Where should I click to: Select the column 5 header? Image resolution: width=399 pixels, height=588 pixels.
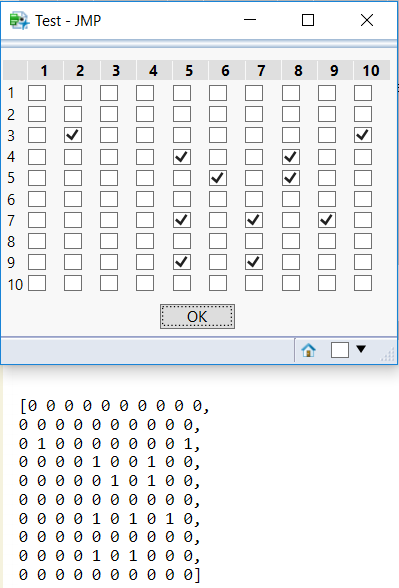click(189, 70)
